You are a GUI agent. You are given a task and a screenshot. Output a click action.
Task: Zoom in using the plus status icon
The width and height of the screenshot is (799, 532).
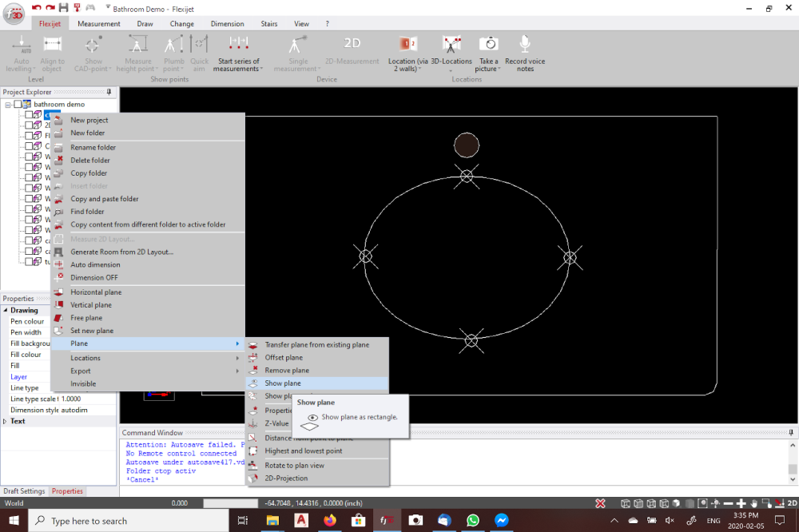(x=741, y=503)
